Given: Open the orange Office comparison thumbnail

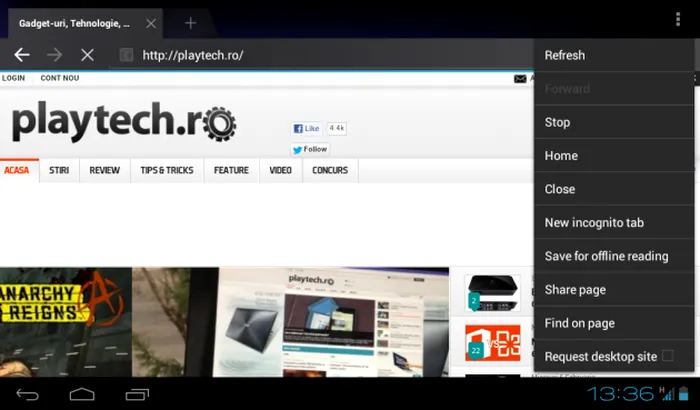Looking at the screenshot, I should [x=492, y=343].
